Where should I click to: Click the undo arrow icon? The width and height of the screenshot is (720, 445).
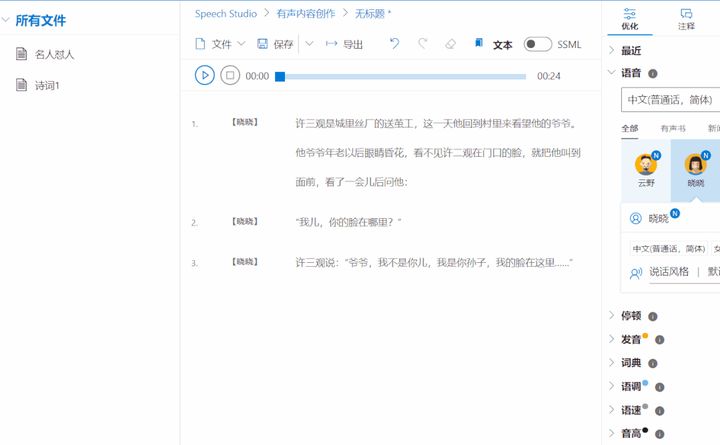pyautogui.click(x=394, y=44)
